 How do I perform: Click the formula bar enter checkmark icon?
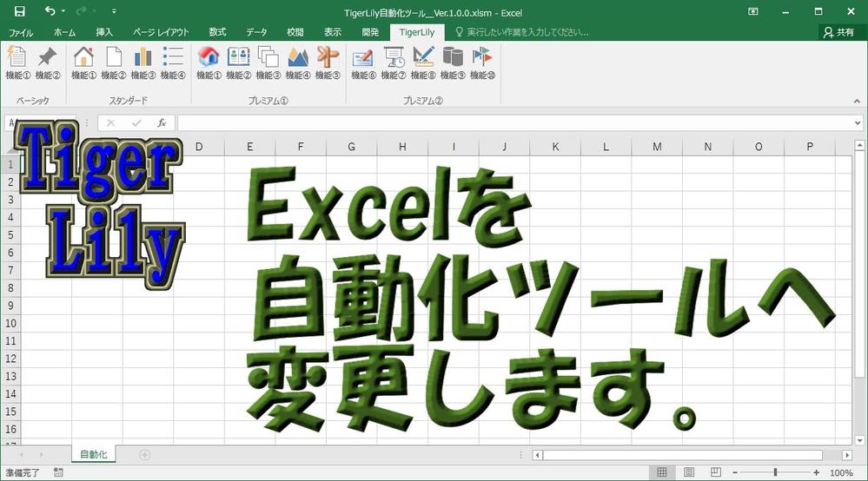[136, 122]
